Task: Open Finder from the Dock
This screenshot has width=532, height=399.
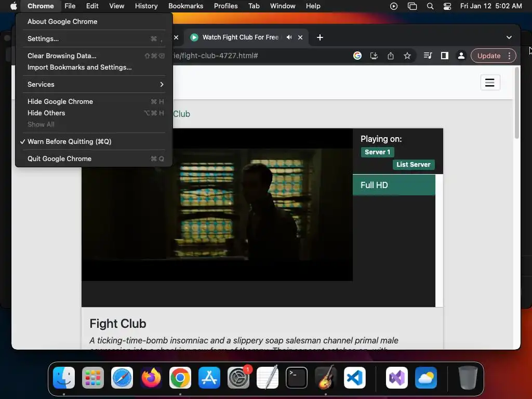Action: click(x=64, y=378)
